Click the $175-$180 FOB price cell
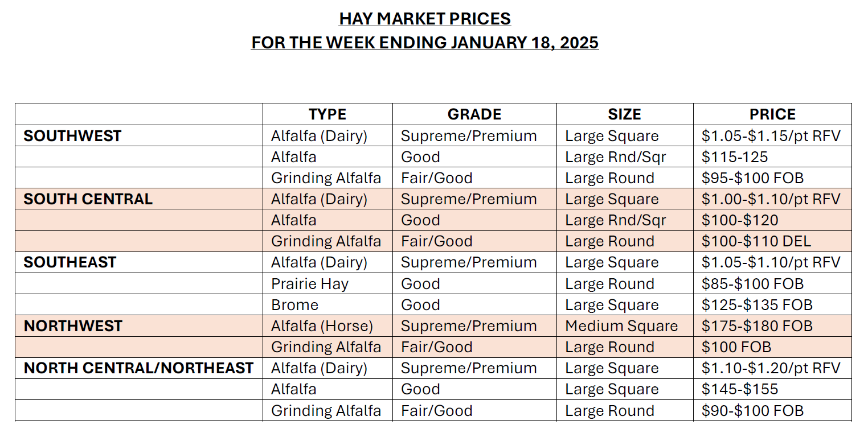The image size is (868, 433). pos(757,326)
